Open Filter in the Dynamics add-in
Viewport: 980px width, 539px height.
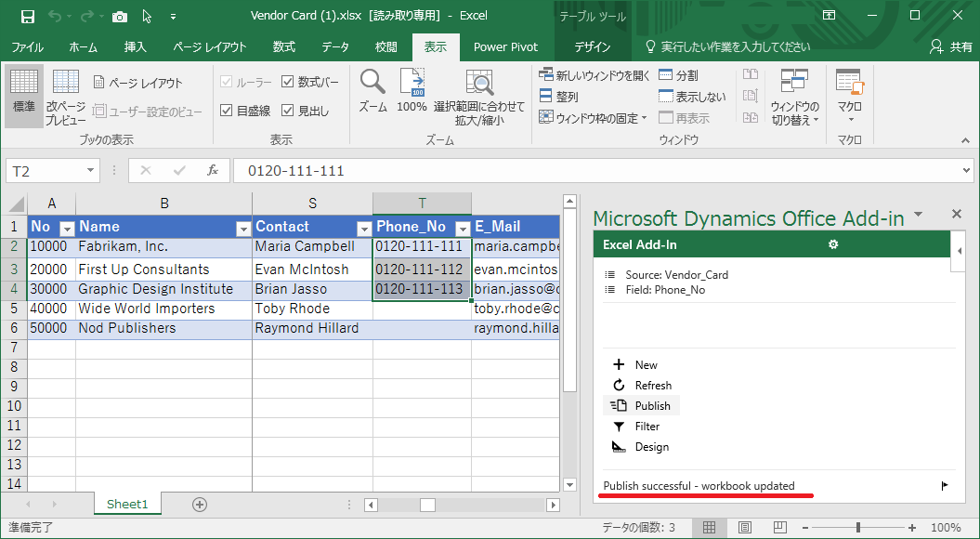click(635, 427)
